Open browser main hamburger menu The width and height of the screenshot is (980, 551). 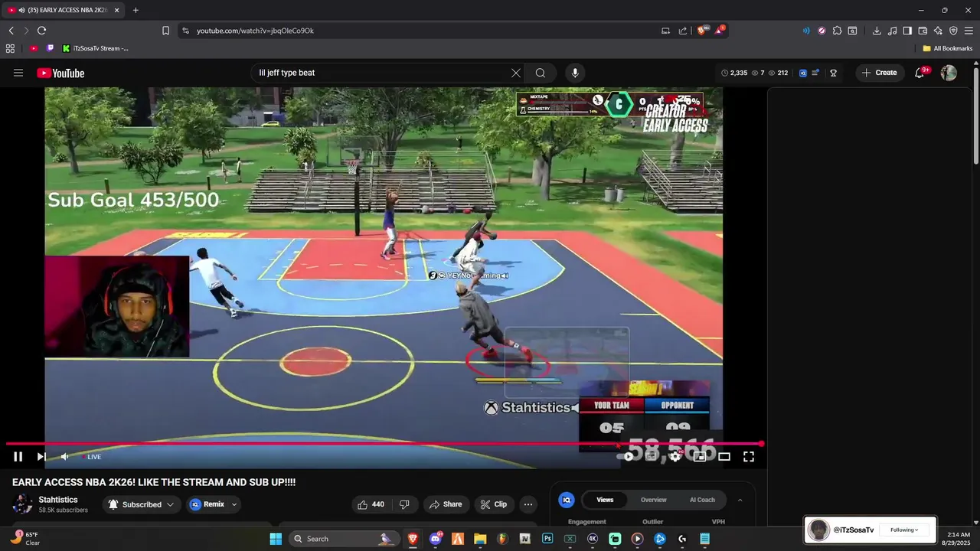(x=969, y=31)
